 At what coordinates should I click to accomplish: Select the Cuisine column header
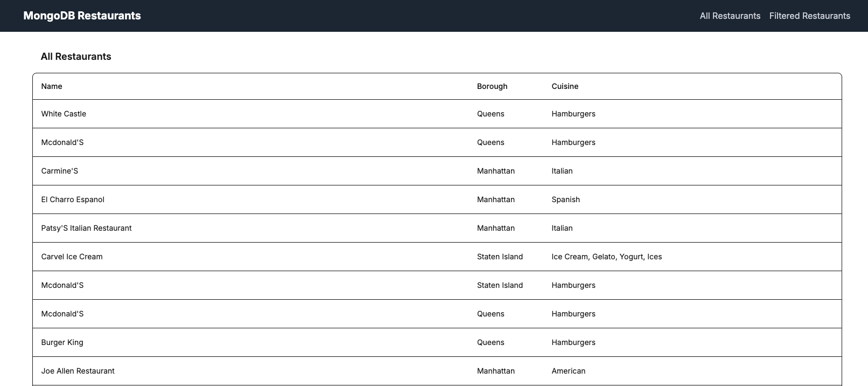pos(565,86)
